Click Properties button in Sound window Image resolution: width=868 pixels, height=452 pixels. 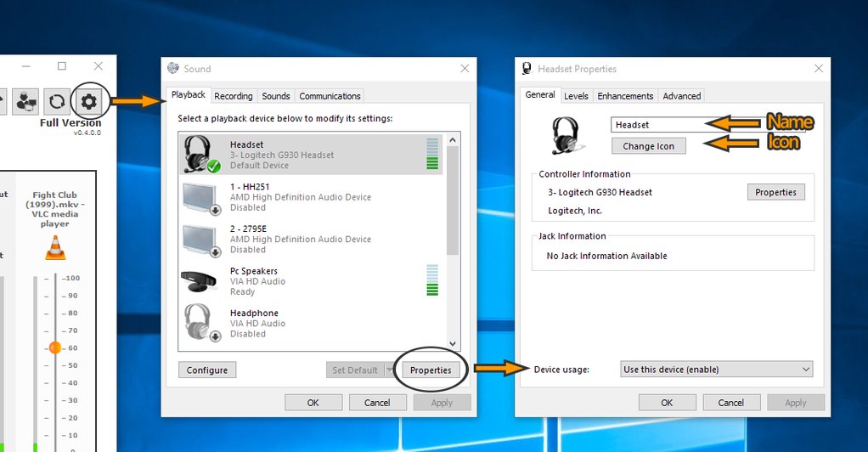(x=431, y=370)
